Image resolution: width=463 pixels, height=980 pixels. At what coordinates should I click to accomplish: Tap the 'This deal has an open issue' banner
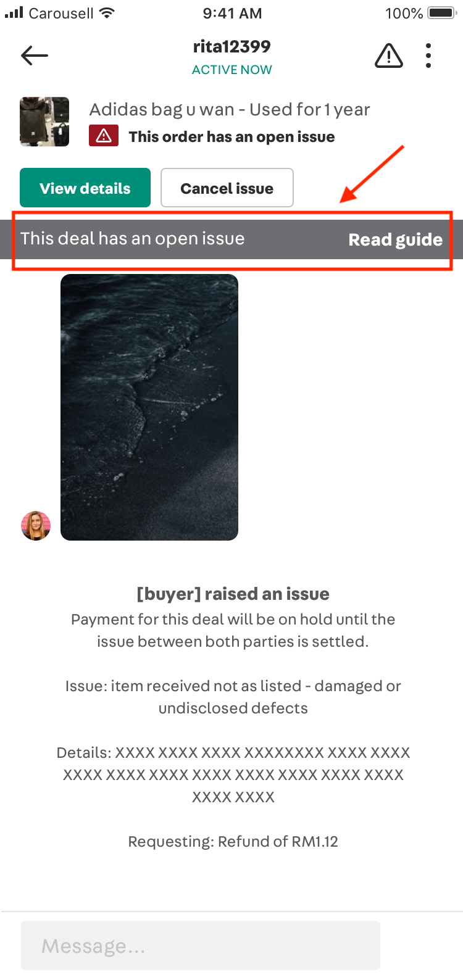(x=231, y=239)
